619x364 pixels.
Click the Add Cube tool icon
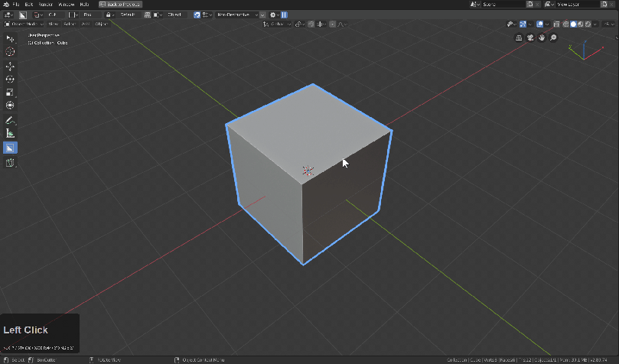[10, 163]
